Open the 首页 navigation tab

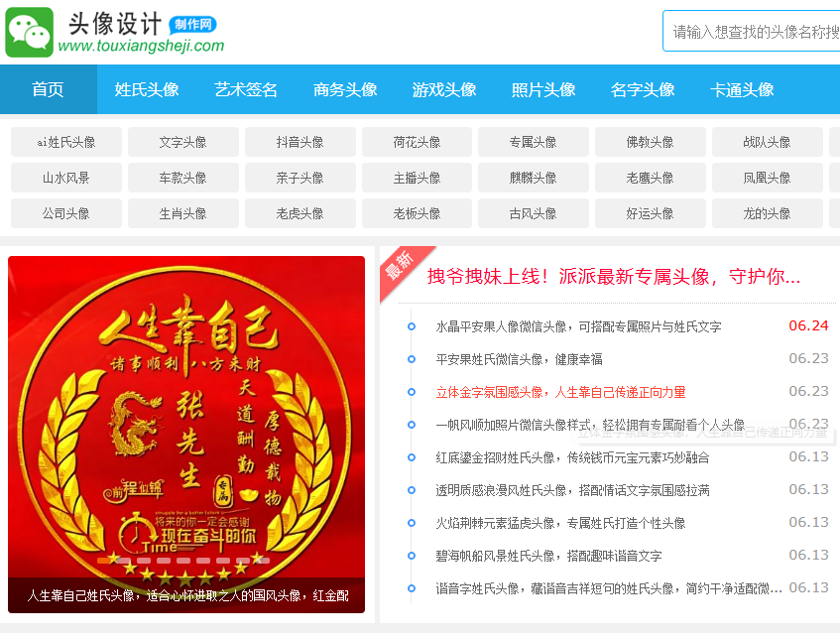pos(49,89)
